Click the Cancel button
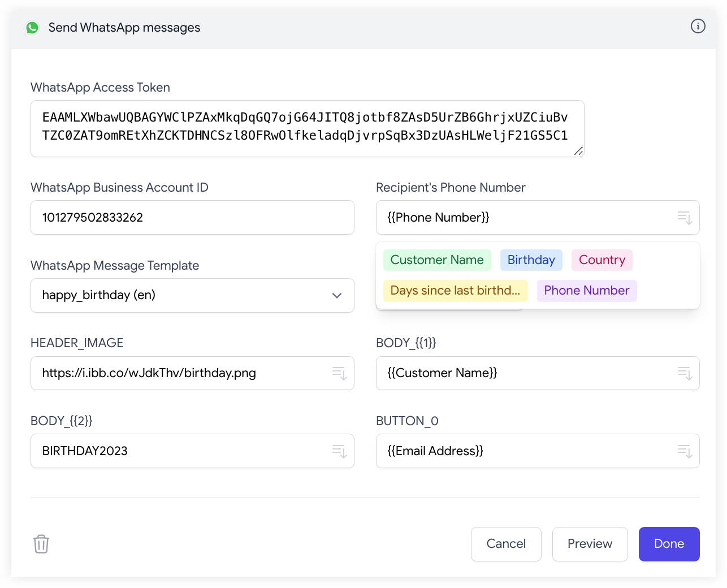Image resolution: width=727 pixels, height=588 pixels. tap(506, 544)
